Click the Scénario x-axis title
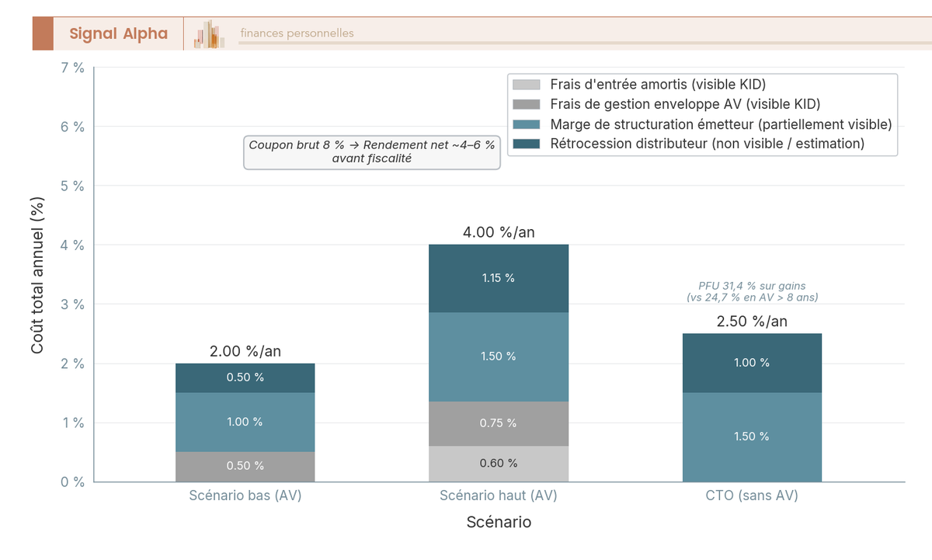This screenshot has height=560, width=932. tap(500, 523)
